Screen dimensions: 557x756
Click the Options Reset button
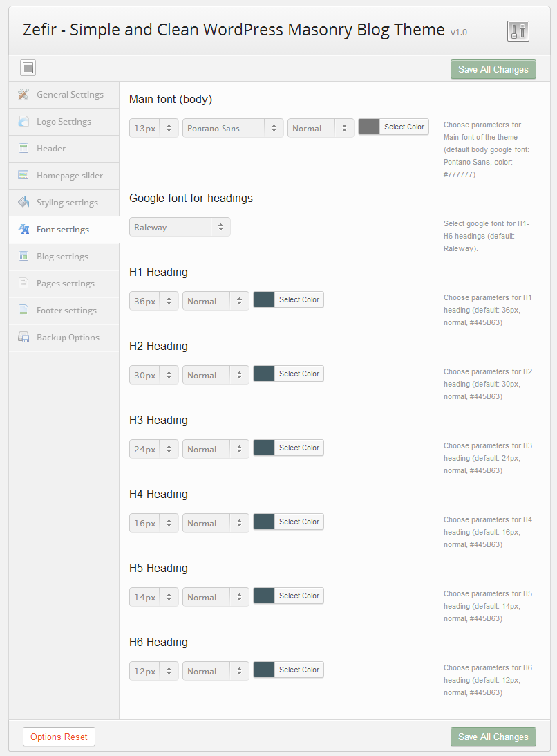(x=59, y=737)
